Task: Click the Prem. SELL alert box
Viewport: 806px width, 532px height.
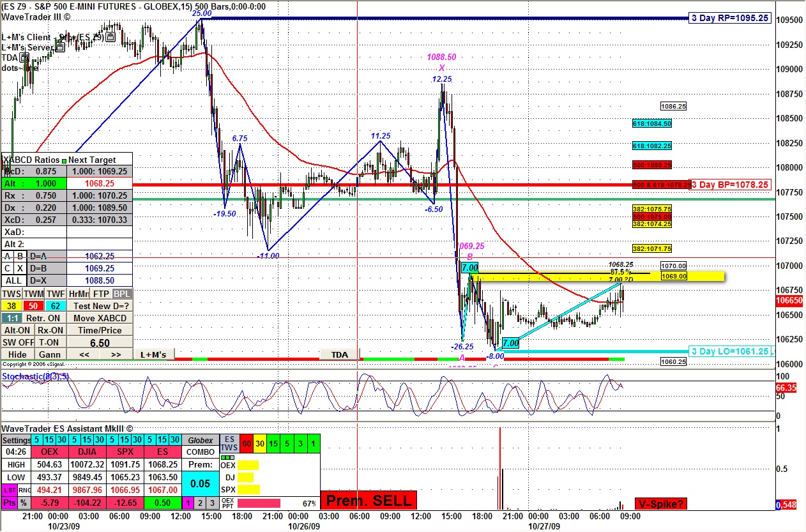Action: (x=369, y=501)
